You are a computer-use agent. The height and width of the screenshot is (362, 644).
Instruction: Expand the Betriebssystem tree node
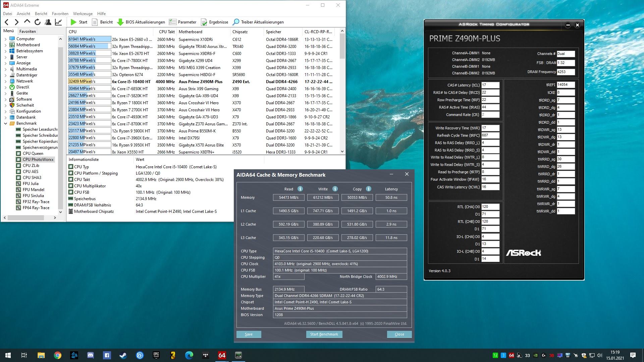pyautogui.click(x=5, y=51)
